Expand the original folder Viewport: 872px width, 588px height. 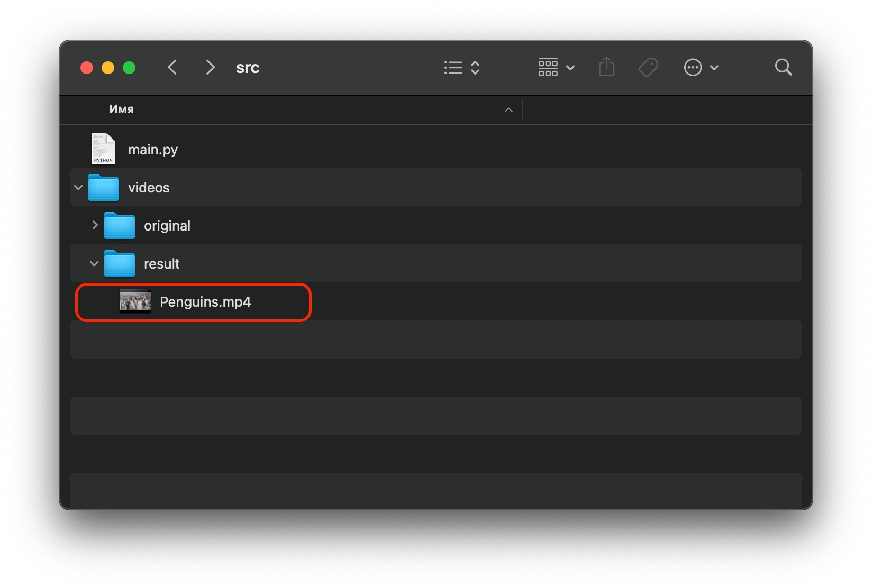(95, 225)
